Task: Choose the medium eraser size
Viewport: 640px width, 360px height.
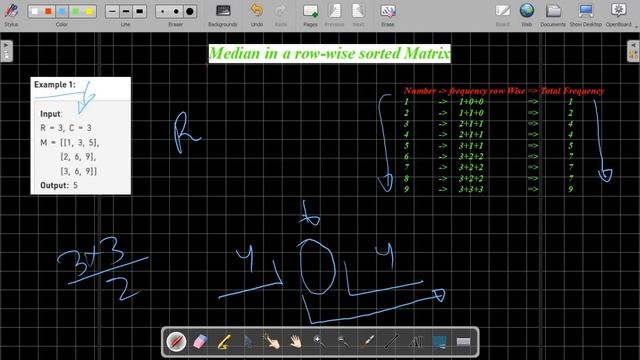Action: point(176,11)
